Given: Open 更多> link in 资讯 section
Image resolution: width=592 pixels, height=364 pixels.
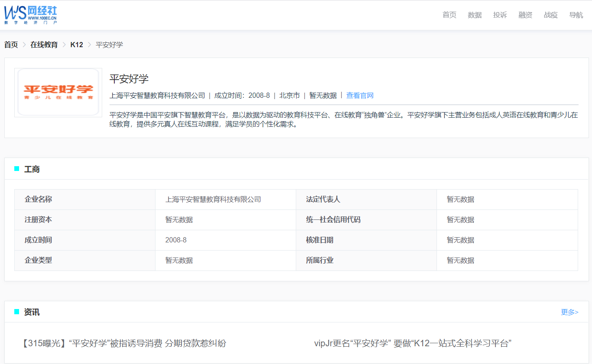Looking at the screenshot, I should [x=570, y=312].
